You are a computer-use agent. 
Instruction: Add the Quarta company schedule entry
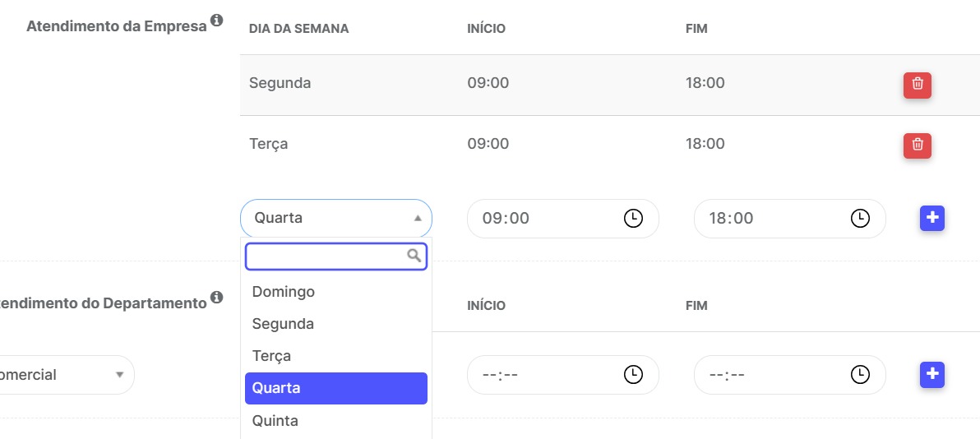pyautogui.click(x=931, y=218)
